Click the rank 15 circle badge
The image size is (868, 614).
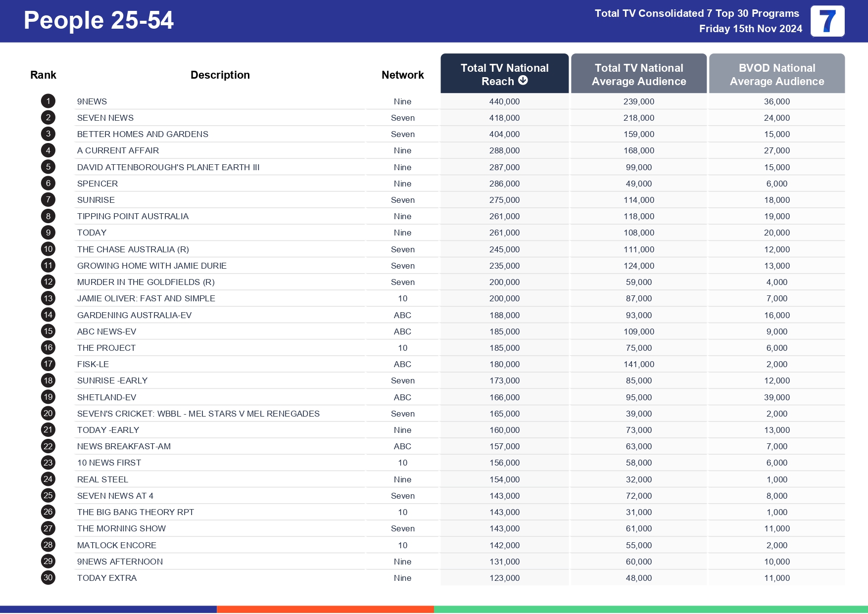(x=48, y=331)
